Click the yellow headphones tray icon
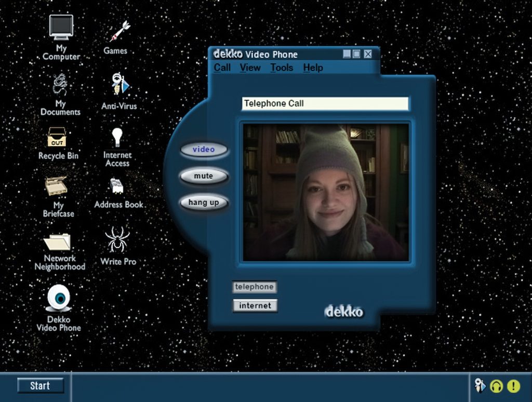Viewport: 532px width, 402px height. 496,386
